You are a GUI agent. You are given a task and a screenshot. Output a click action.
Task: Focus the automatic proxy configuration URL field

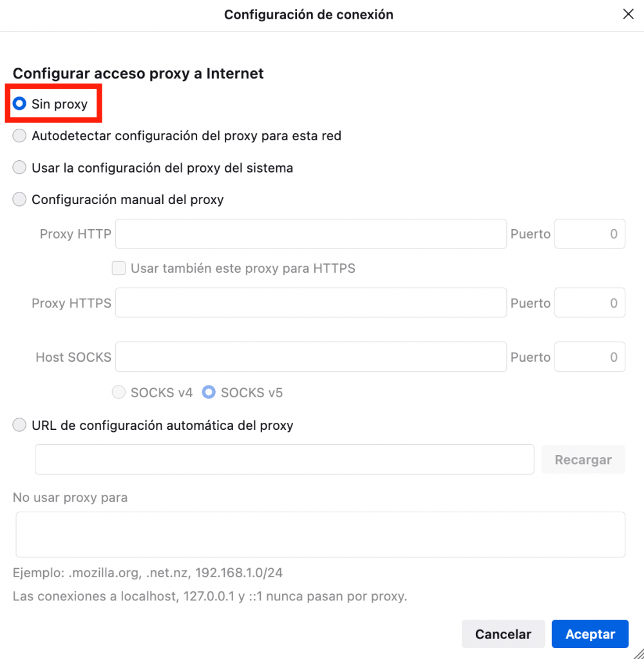click(x=283, y=459)
